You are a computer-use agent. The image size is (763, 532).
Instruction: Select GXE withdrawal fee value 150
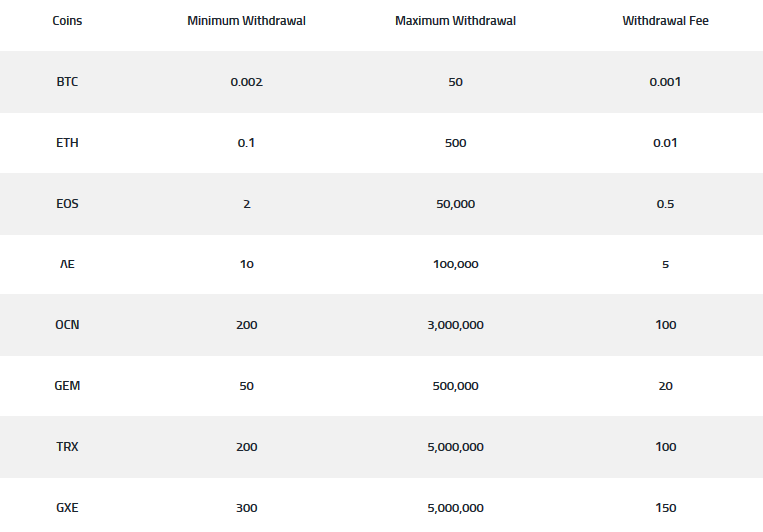[666, 508]
